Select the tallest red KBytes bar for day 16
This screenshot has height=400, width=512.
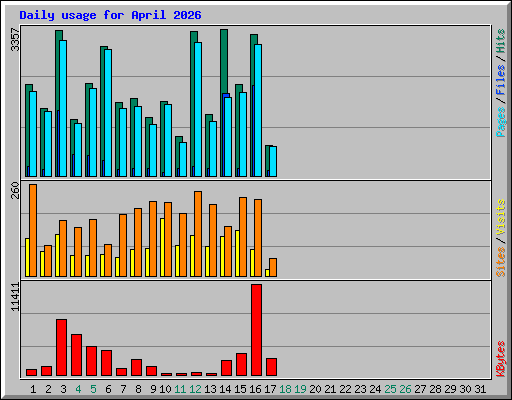256,330
